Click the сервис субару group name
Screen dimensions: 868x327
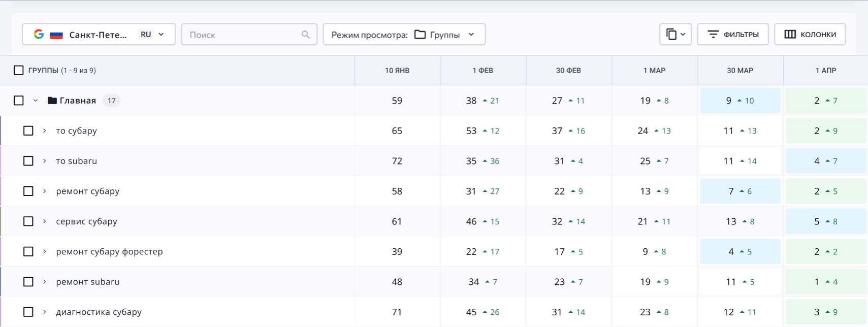coord(87,221)
